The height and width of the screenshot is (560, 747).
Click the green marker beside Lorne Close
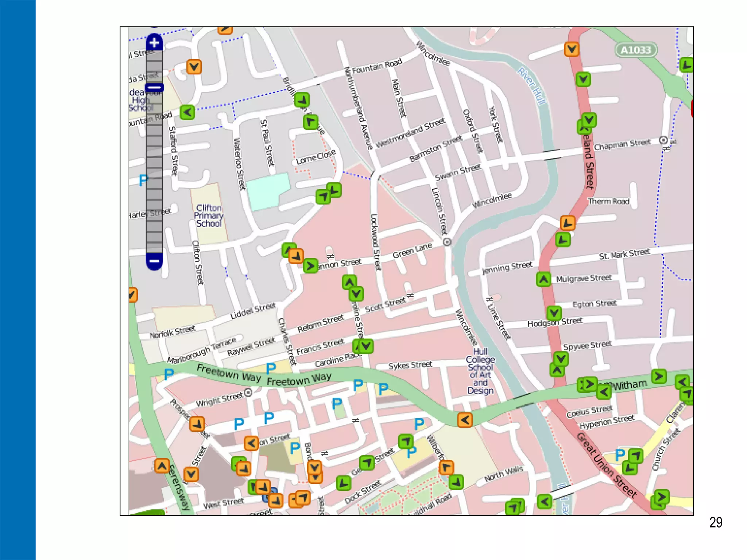tap(310, 122)
